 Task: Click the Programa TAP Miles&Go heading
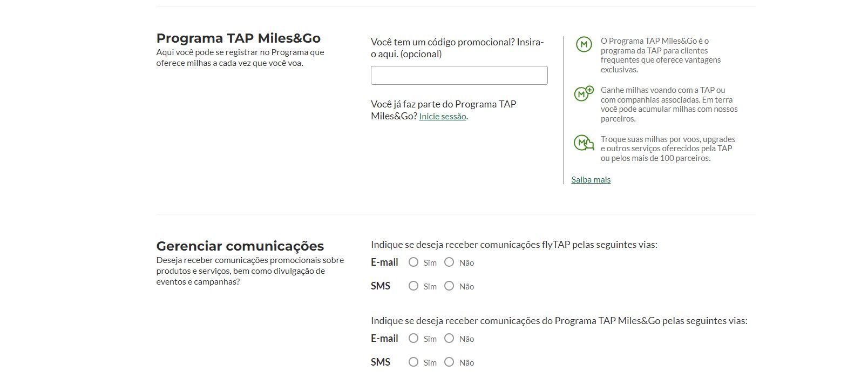pos(239,38)
